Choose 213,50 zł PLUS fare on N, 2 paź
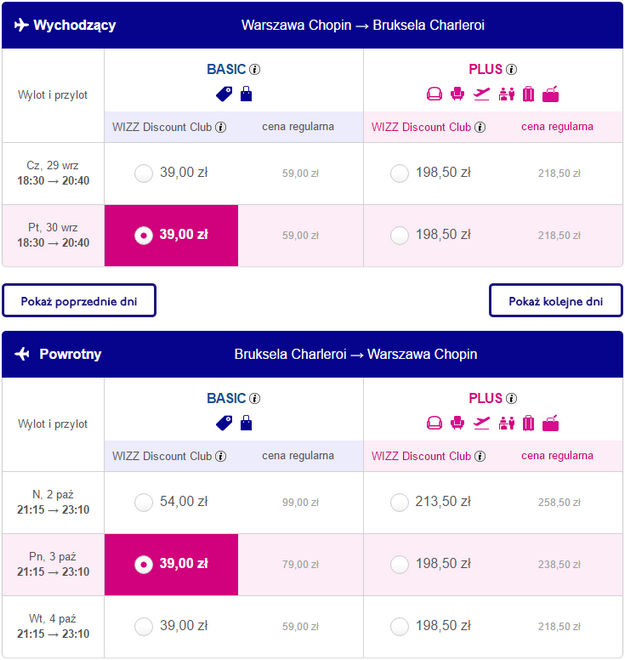 point(400,502)
